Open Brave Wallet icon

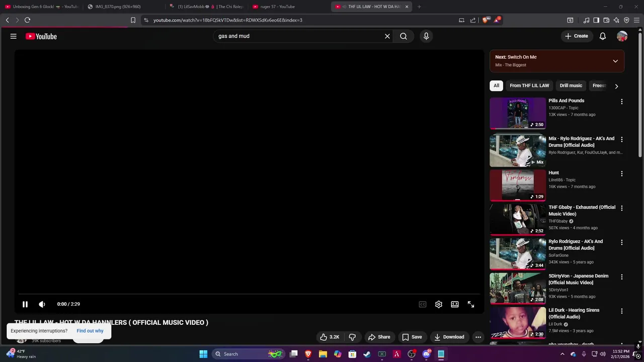(606, 20)
